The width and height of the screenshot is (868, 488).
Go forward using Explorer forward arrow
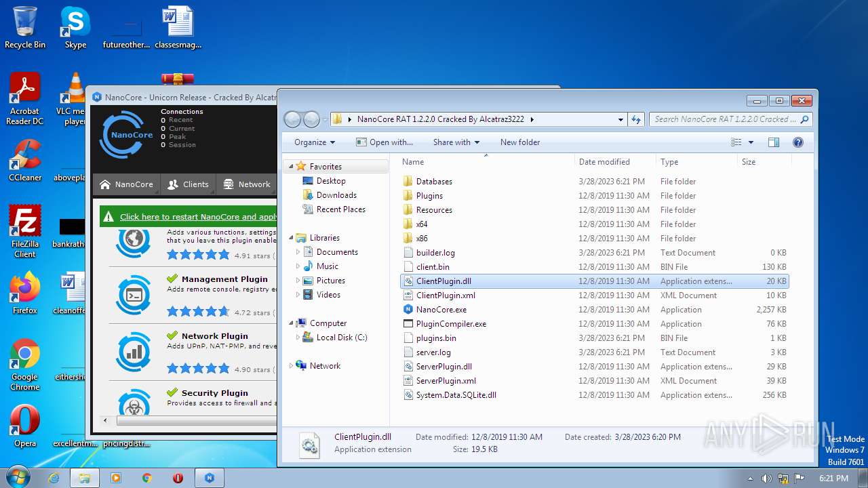[x=311, y=119]
